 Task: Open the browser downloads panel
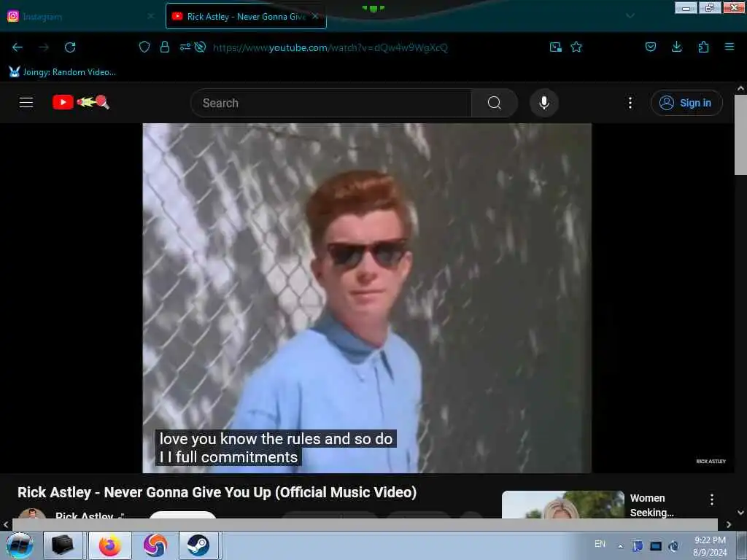(x=676, y=47)
